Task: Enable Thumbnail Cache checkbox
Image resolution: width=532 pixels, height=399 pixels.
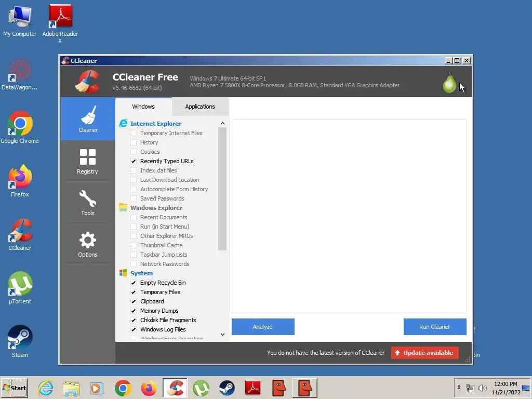Action: (x=134, y=245)
